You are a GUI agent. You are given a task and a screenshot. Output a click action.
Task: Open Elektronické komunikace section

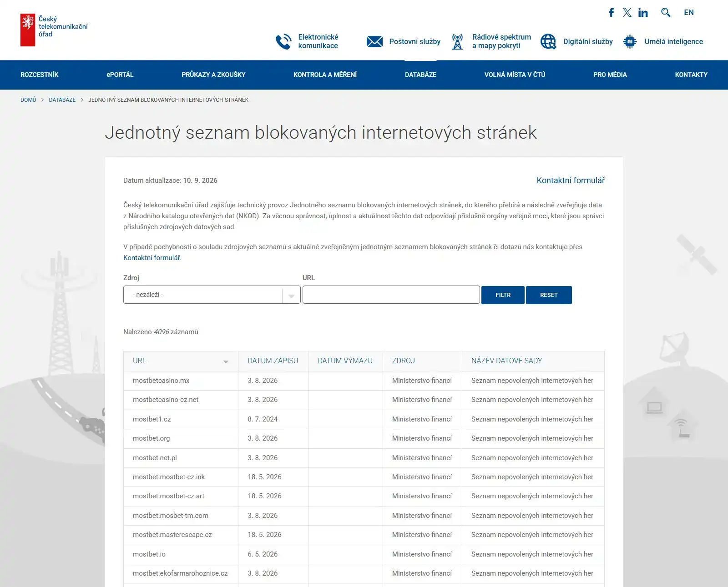tap(318, 41)
